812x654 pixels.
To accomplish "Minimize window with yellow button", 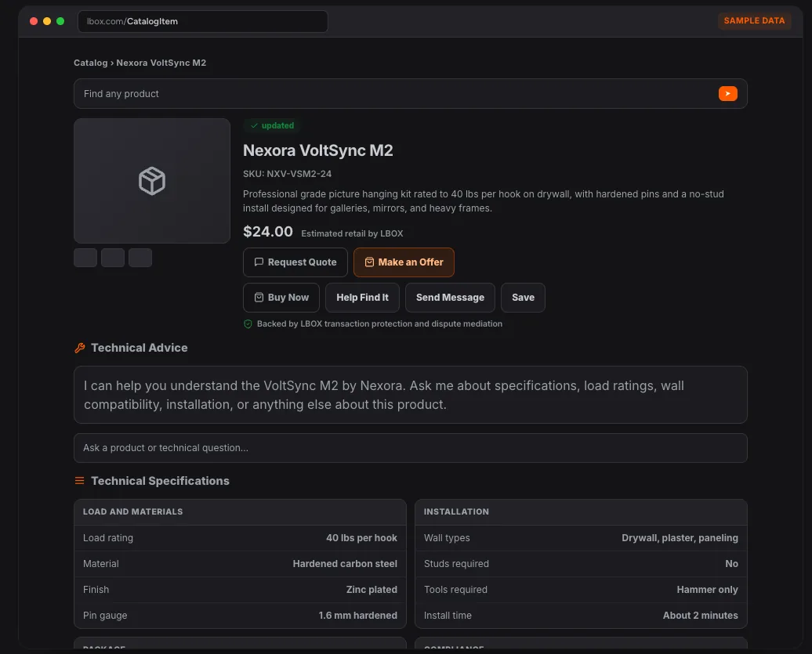I will [x=47, y=21].
